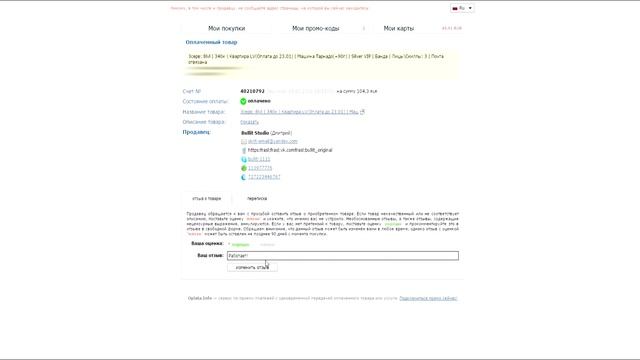Screen dimensions: 640x360
Task: Click the Оплаченный товар heading
Action: [211, 42]
